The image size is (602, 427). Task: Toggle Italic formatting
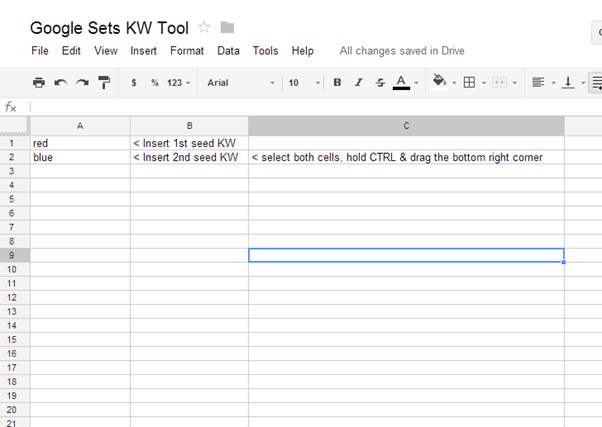pos(359,83)
